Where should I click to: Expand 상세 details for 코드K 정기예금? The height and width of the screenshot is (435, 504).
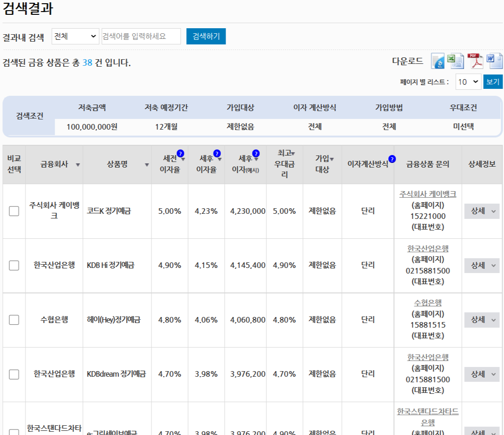coord(482,211)
